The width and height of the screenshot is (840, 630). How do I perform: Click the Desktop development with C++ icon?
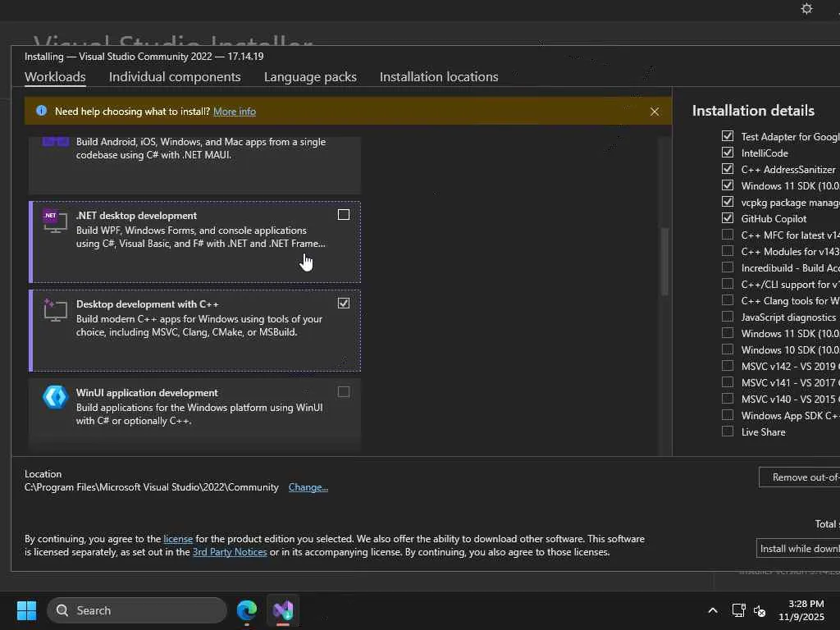coord(55,309)
